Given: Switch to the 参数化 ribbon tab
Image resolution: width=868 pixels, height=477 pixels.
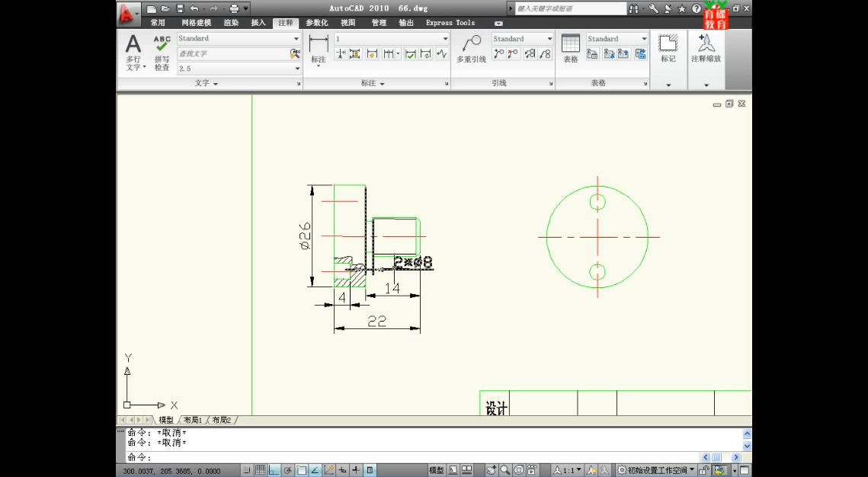Looking at the screenshot, I should (317, 23).
